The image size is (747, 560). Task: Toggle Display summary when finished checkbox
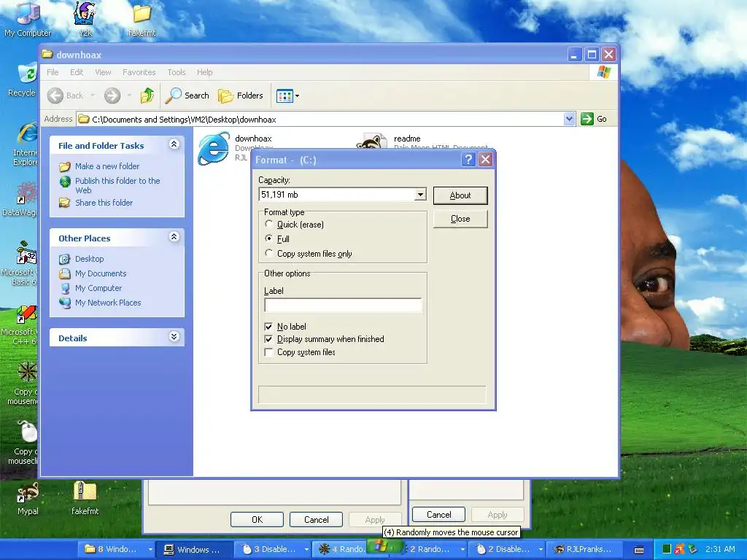point(268,339)
